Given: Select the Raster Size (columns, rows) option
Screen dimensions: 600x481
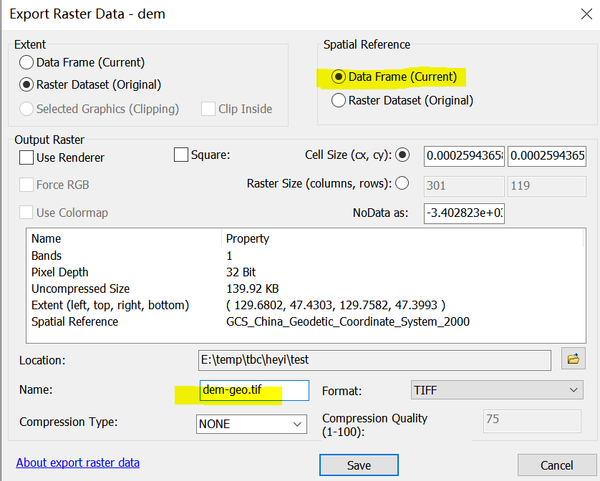Looking at the screenshot, I should 403,183.
